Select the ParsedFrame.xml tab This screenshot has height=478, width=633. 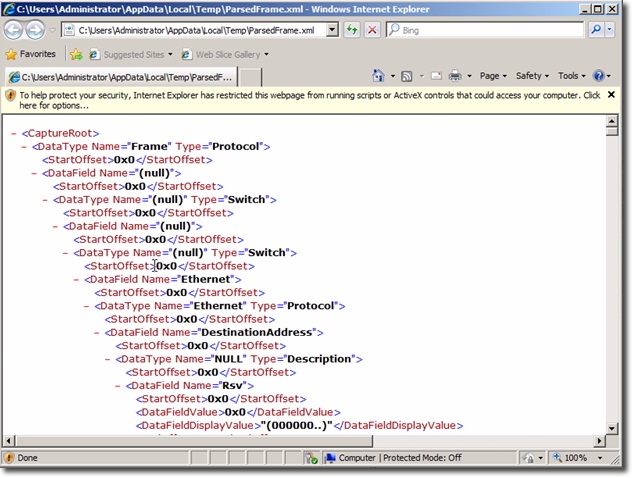120,77
